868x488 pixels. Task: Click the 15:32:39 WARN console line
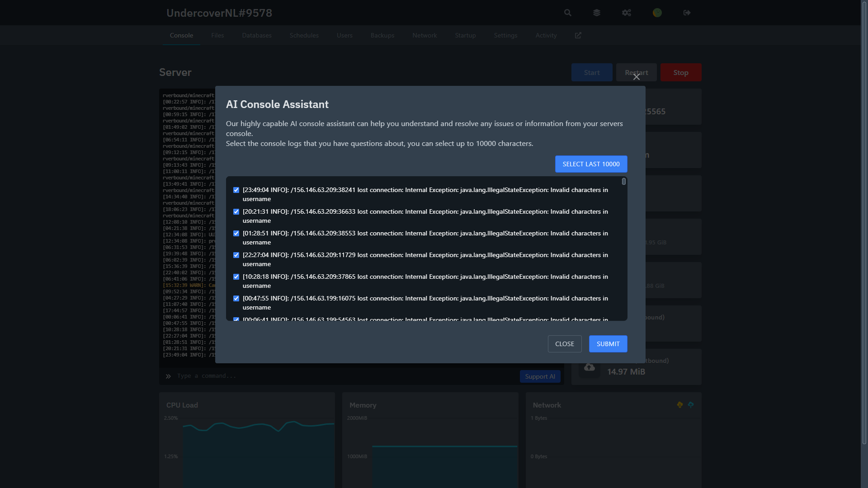pyautogui.click(x=189, y=285)
